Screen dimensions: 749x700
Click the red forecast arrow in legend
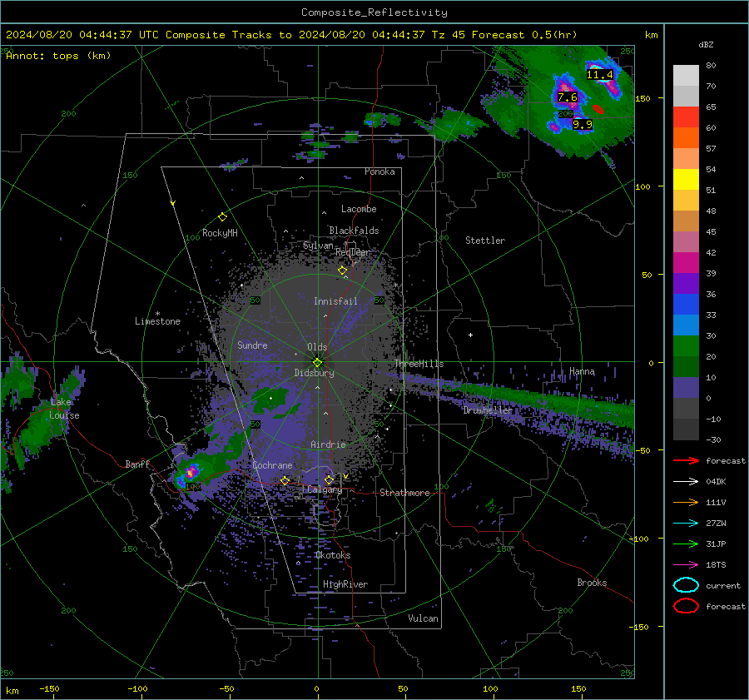pyautogui.click(x=686, y=460)
